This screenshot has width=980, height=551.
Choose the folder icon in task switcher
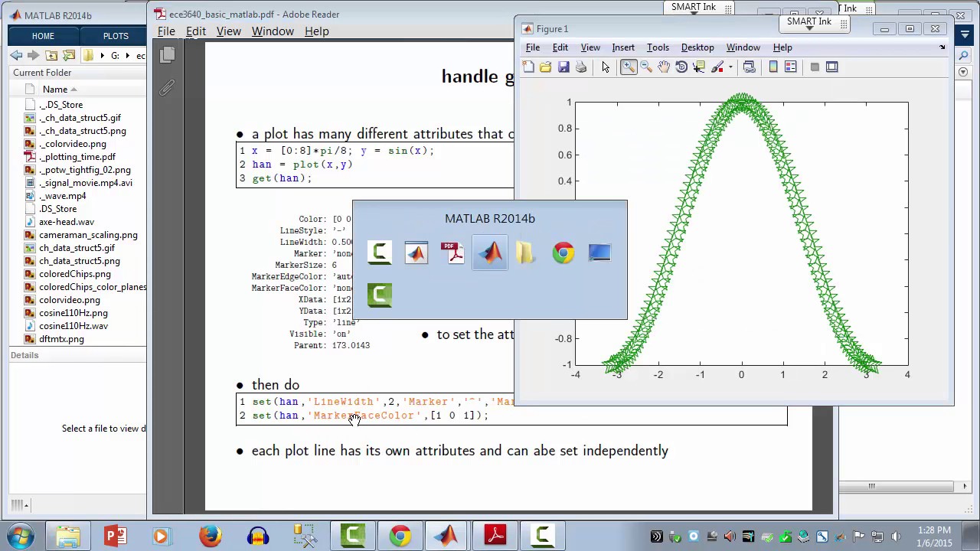click(x=526, y=253)
